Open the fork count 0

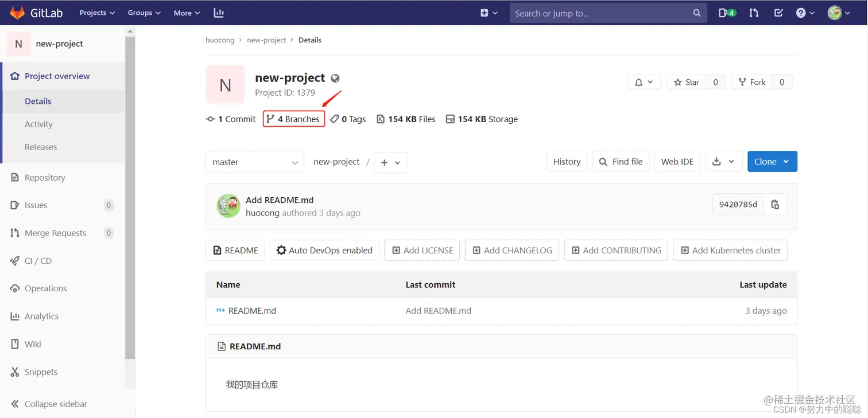pyautogui.click(x=782, y=82)
